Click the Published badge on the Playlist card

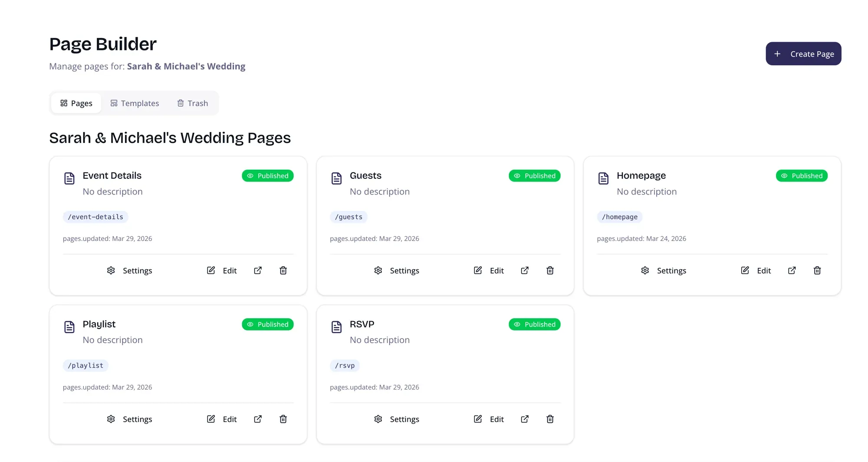tap(267, 324)
